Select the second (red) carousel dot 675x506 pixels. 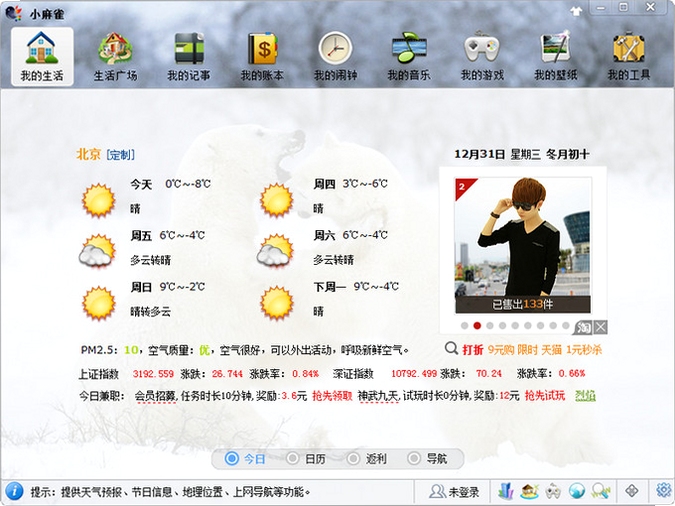click(477, 326)
